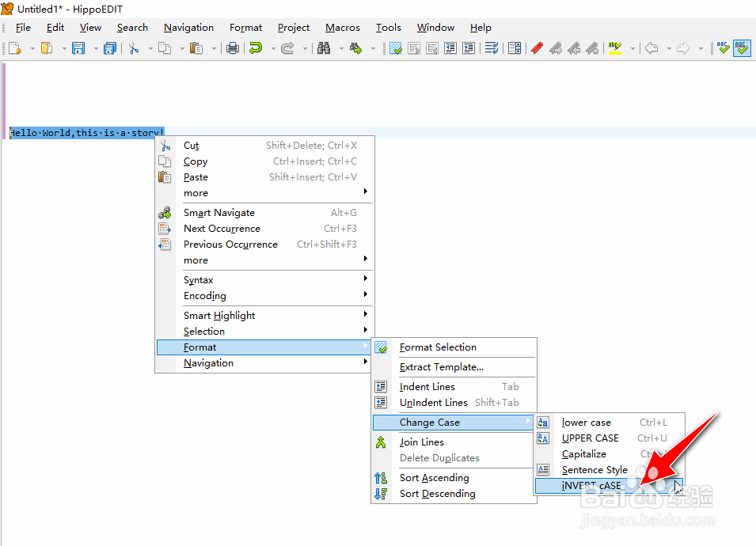Viewport: 756px width, 546px height.
Task: Open the Edit menu
Action: pos(55,28)
